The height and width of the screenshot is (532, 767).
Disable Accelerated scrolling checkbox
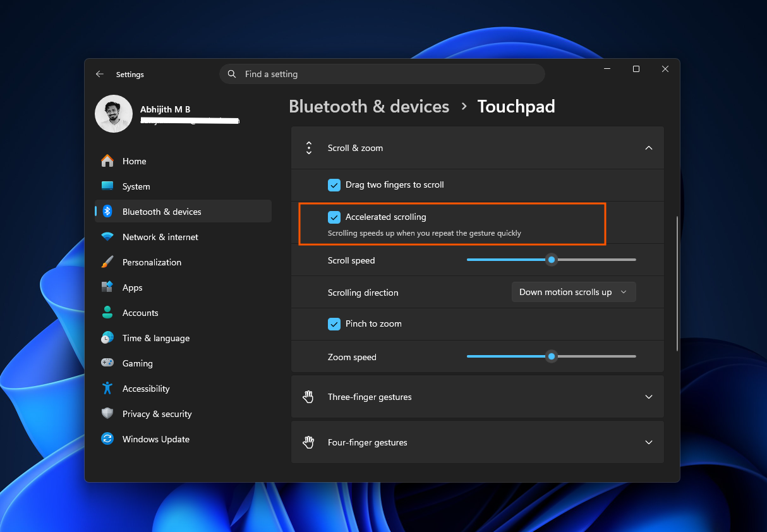pyautogui.click(x=334, y=217)
